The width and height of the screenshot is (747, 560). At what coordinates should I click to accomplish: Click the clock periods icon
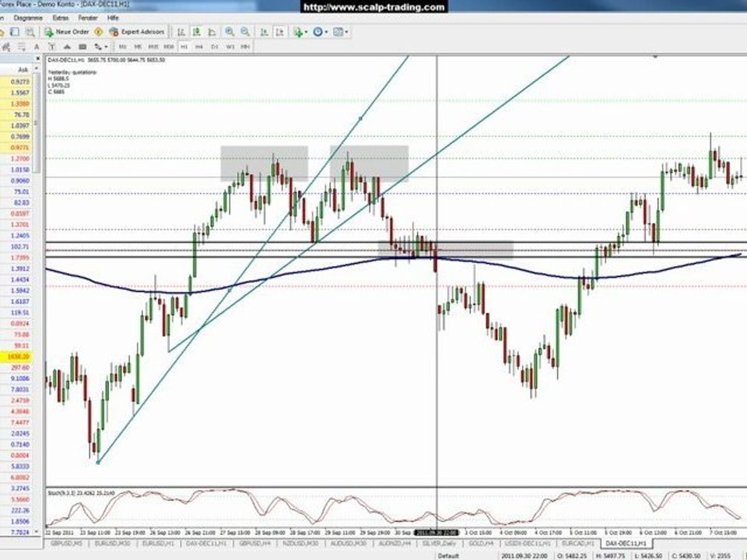point(317,32)
